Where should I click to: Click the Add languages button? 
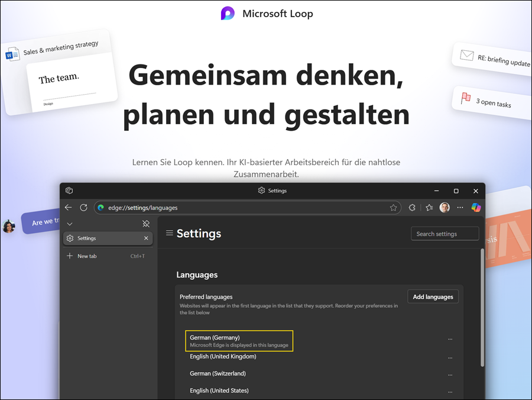(x=433, y=296)
